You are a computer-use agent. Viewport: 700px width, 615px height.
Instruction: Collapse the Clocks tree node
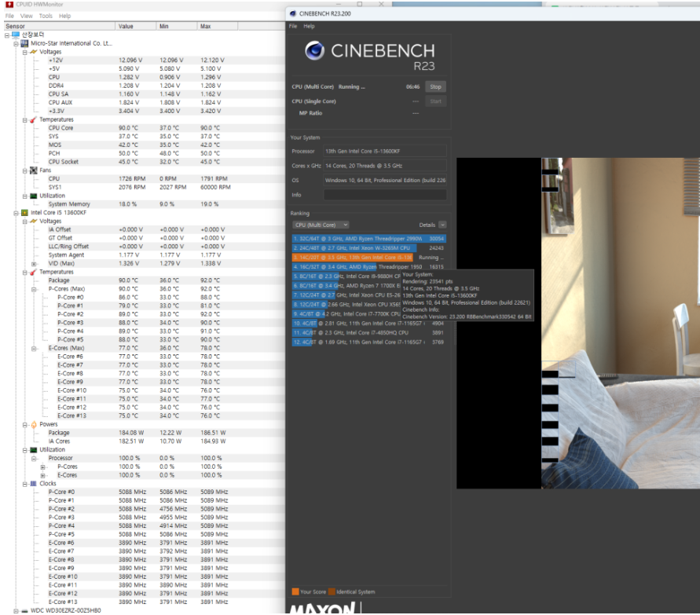click(25, 485)
